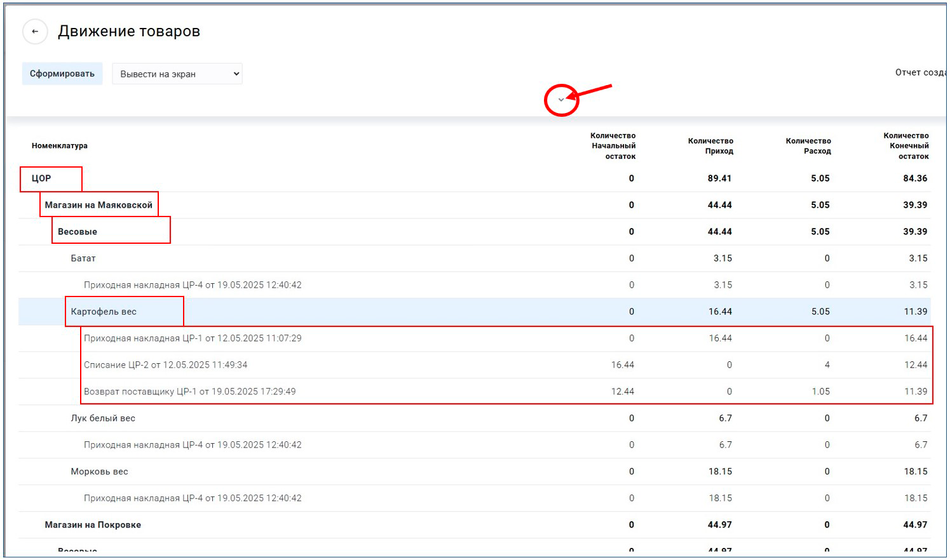Click the Картофель вес row
Image resolution: width=950 pixels, height=560 pixels.
(104, 312)
